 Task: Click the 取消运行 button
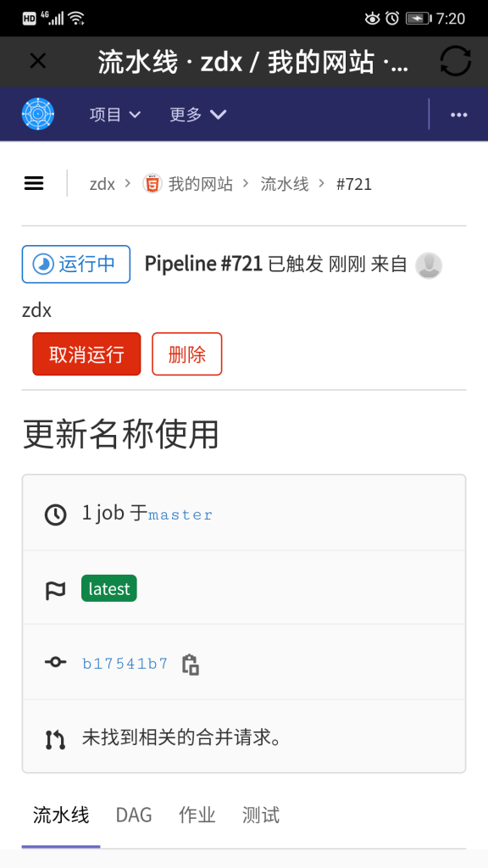tap(87, 353)
